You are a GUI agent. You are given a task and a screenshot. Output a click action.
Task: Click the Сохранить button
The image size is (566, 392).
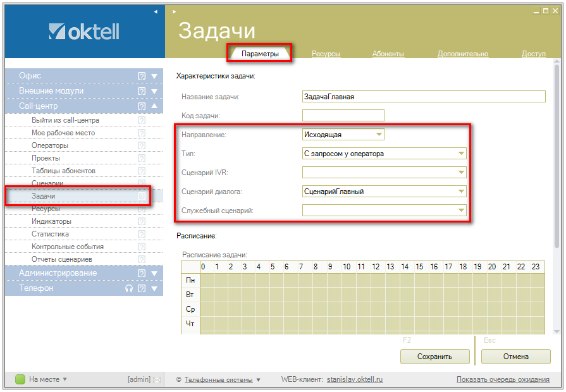pos(434,357)
